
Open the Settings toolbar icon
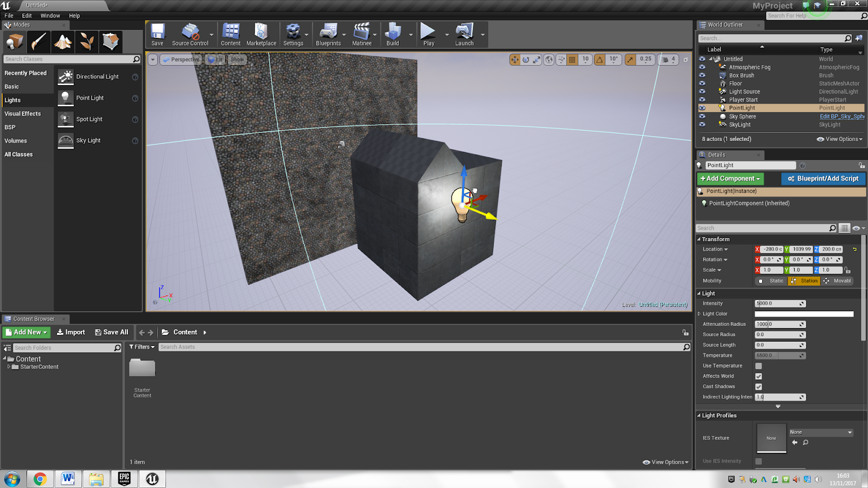(293, 35)
